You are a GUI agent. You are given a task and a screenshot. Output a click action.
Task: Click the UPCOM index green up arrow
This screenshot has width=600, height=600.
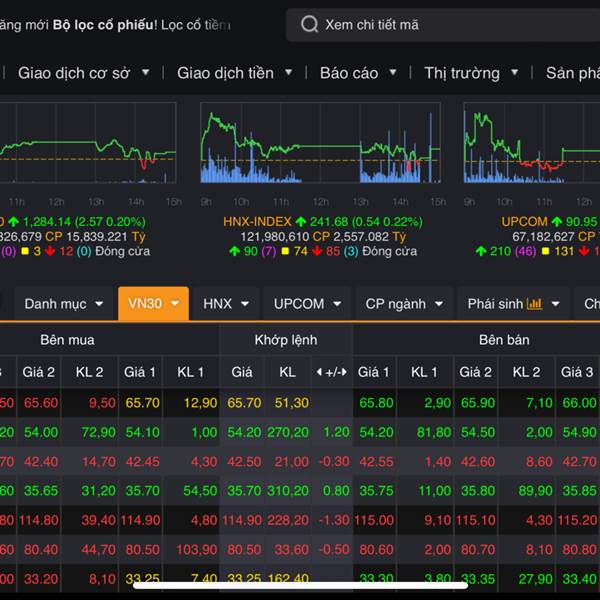pos(558,221)
